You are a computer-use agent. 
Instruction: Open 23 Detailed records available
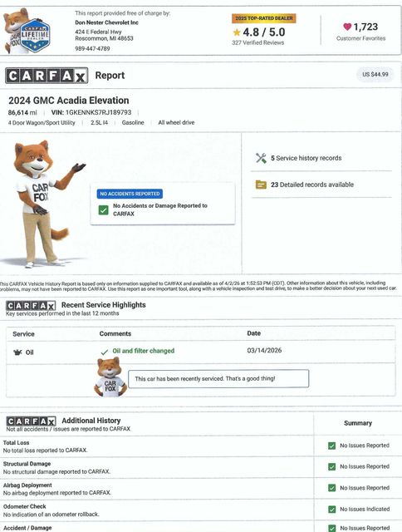point(312,185)
